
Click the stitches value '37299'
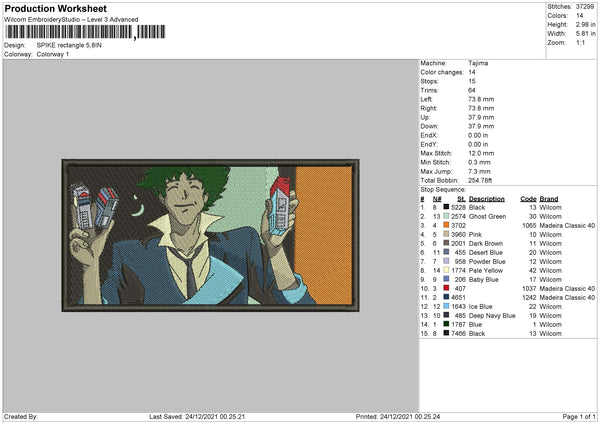(x=585, y=7)
